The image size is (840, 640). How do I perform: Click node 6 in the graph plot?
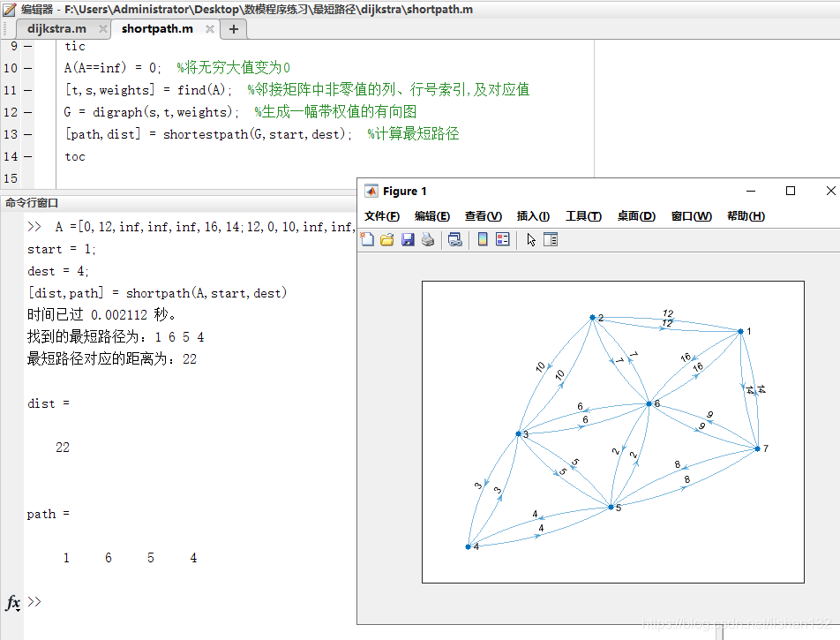[x=649, y=403]
